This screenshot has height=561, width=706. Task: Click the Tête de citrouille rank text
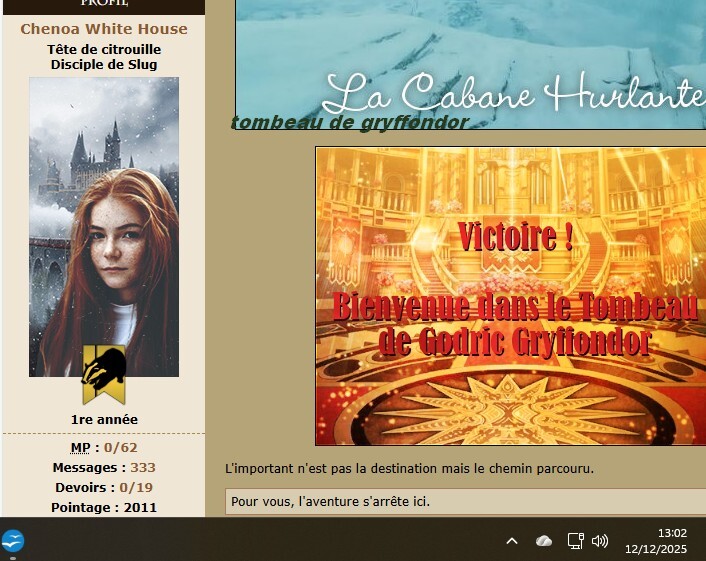coord(104,50)
